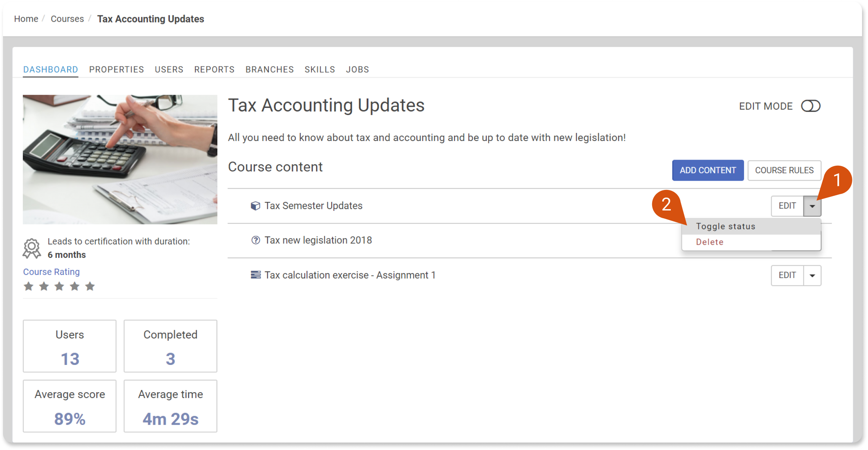
Task: Click the ADD CONTENT button
Action: [x=708, y=171]
